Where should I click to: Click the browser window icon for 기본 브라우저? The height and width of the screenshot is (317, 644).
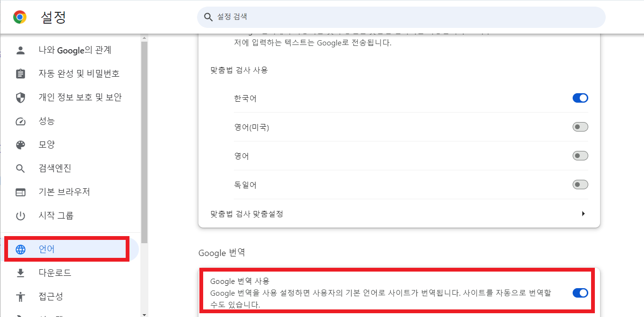pos(20,192)
